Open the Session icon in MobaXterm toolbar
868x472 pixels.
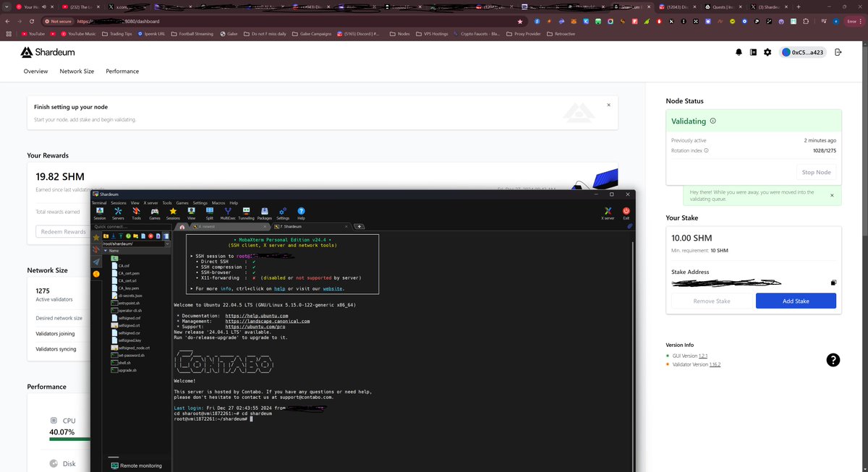(x=99, y=213)
